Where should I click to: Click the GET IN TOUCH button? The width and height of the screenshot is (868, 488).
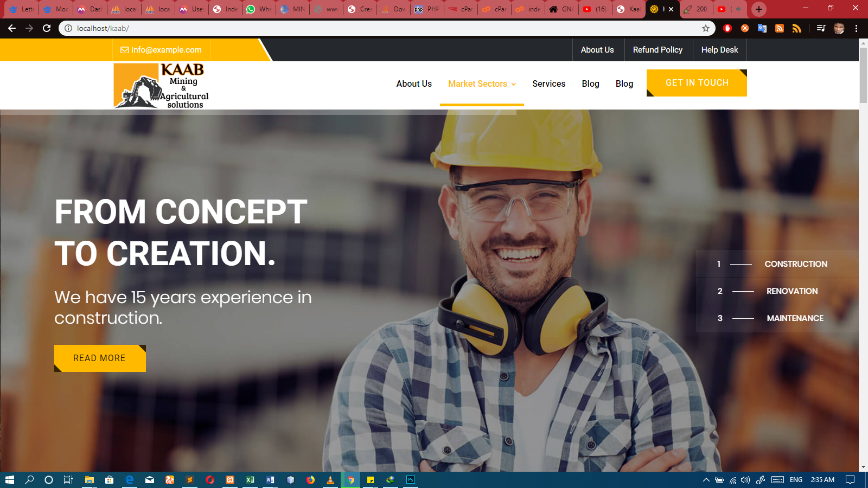[x=697, y=82]
